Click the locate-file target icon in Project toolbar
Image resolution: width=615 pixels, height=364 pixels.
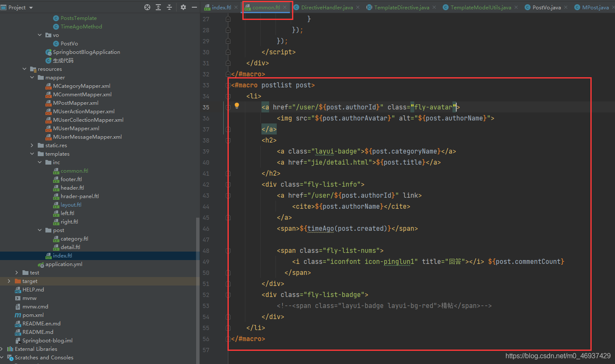coord(147,7)
